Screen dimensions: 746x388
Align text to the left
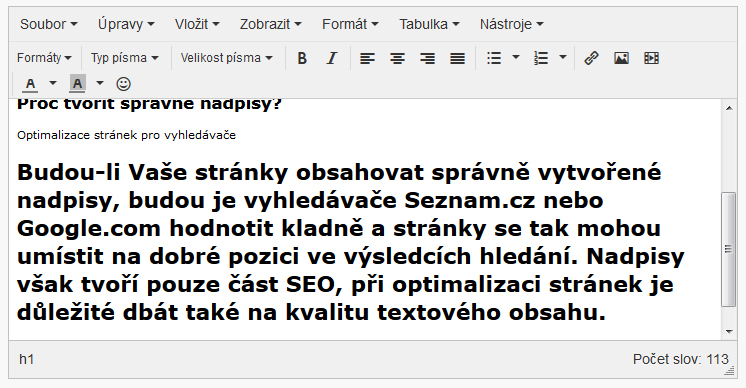click(367, 58)
